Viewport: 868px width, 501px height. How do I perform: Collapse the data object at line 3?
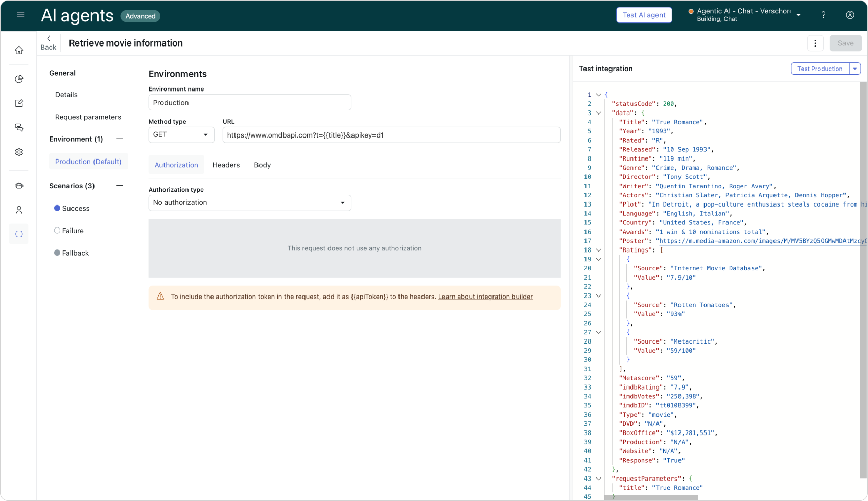[599, 113]
